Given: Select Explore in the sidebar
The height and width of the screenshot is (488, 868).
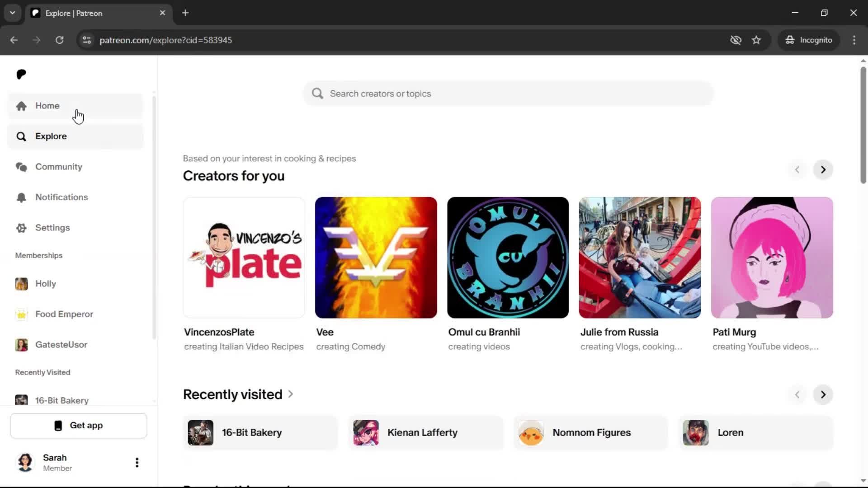Looking at the screenshot, I should click(x=75, y=136).
